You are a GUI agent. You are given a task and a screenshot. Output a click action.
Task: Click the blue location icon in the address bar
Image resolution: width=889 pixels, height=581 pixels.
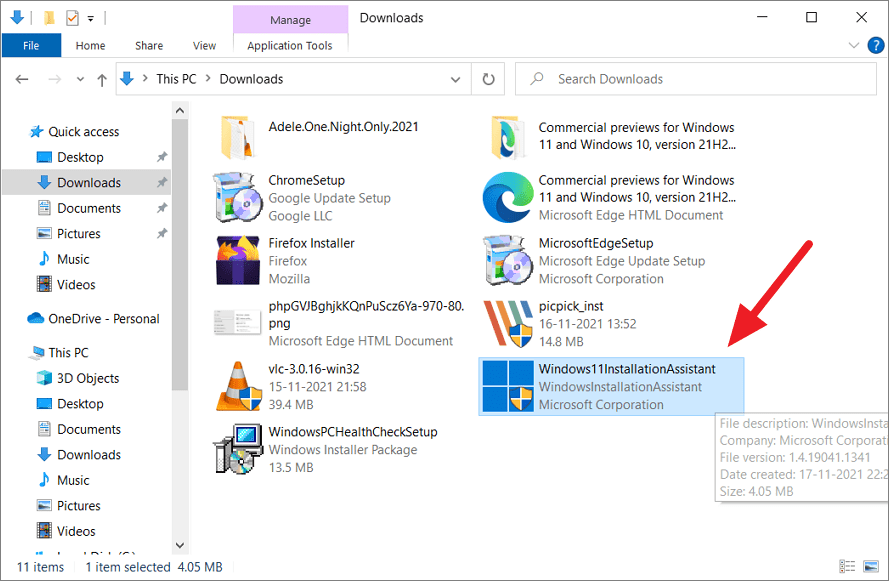(127, 79)
